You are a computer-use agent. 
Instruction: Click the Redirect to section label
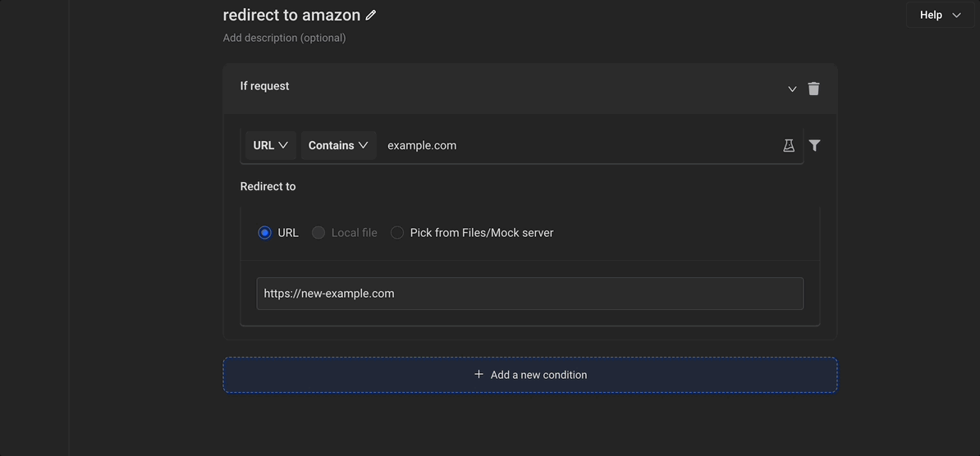(x=268, y=186)
